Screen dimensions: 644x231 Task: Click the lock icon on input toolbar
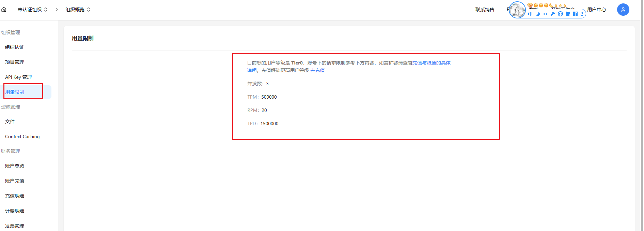pos(582,14)
